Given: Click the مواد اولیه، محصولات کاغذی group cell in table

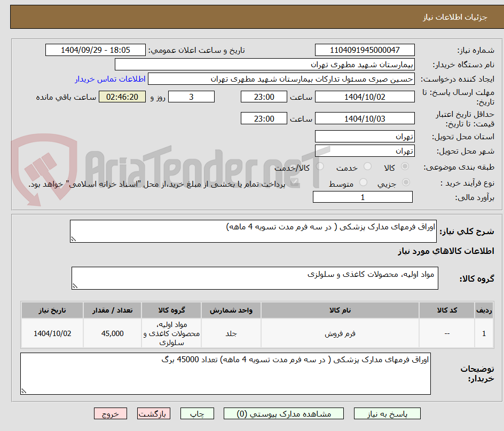Looking at the screenshot, I should (x=171, y=333).
